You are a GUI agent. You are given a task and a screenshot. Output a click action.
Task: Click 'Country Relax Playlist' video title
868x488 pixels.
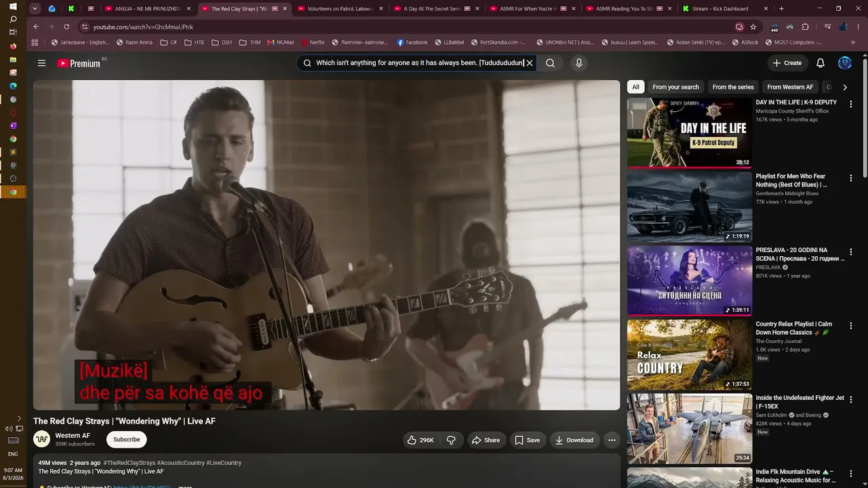(794, 328)
